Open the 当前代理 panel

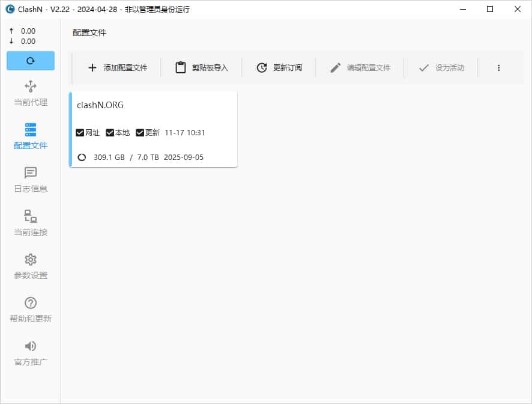click(x=30, y=93)
